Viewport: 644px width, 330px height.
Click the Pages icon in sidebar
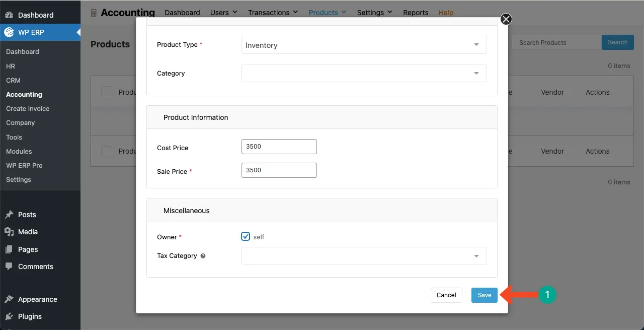coord(9,249)
